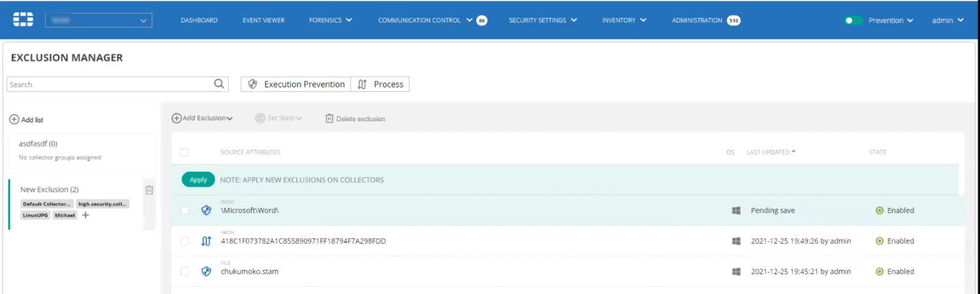The width and height of the screenshot is (980, 294).
Task: Tick the checkbox for \Microsoft\Word\ path
Action: click(185, 211)
